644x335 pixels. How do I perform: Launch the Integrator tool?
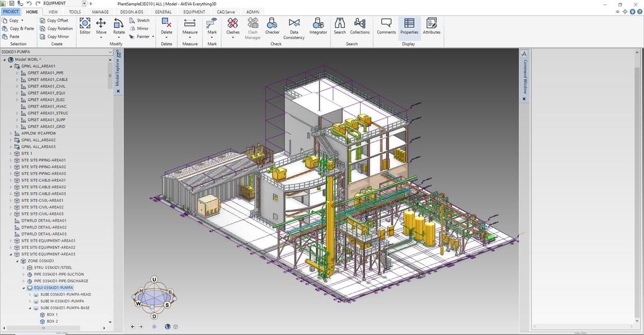click(319, 26)
